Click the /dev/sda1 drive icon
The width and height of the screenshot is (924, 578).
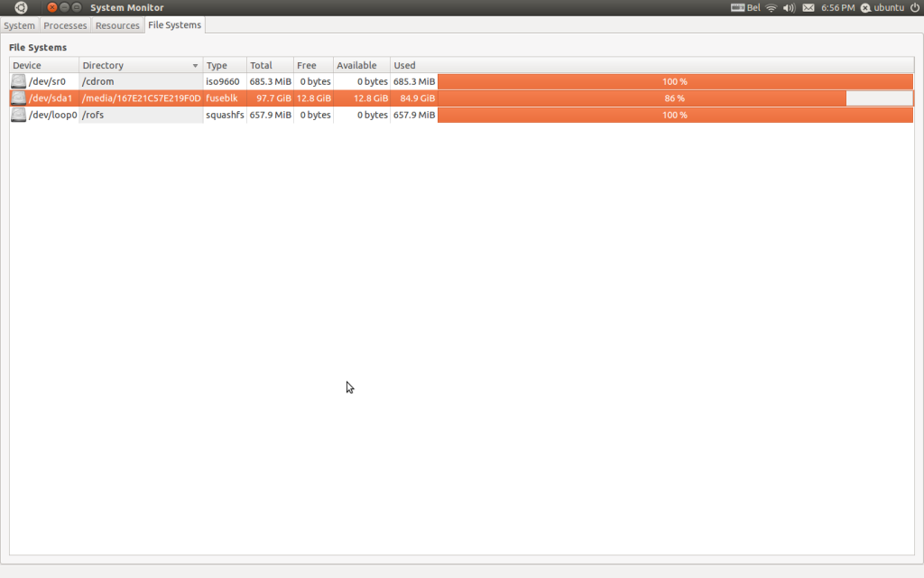[18, 98]
